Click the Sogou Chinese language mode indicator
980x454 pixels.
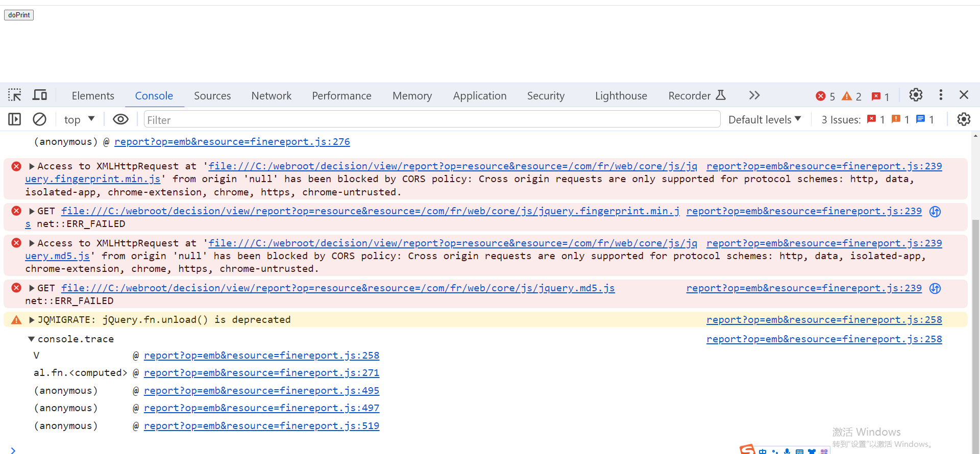763,451
